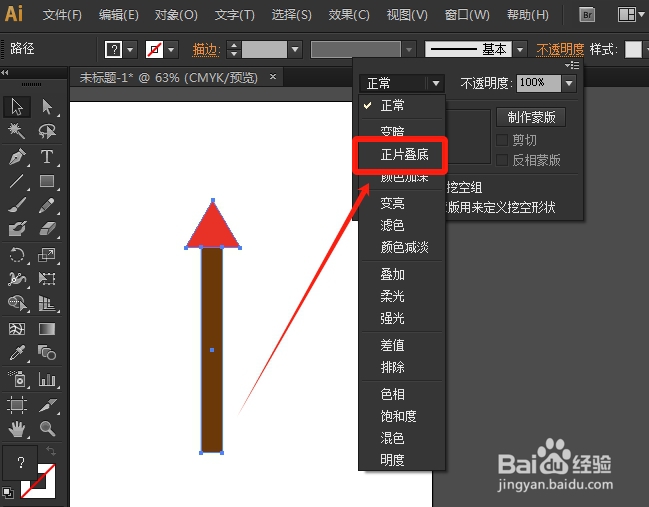Open Adobe Bridge with Br icon
Viewport: 649px width, 507px height.
tap(587, 15)
